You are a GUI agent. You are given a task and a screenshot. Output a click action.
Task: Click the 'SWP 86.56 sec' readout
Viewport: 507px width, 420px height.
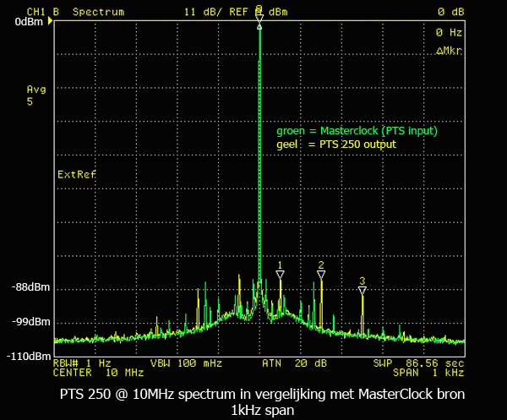coord(418,363)
